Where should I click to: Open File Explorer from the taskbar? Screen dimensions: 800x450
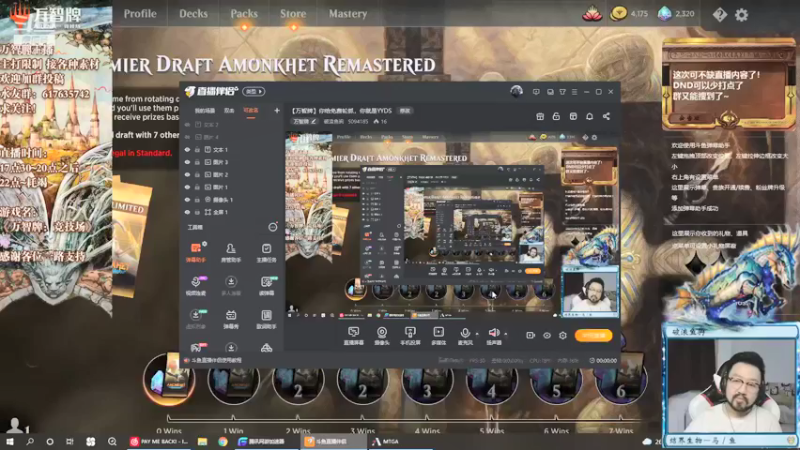coord(203,441)
